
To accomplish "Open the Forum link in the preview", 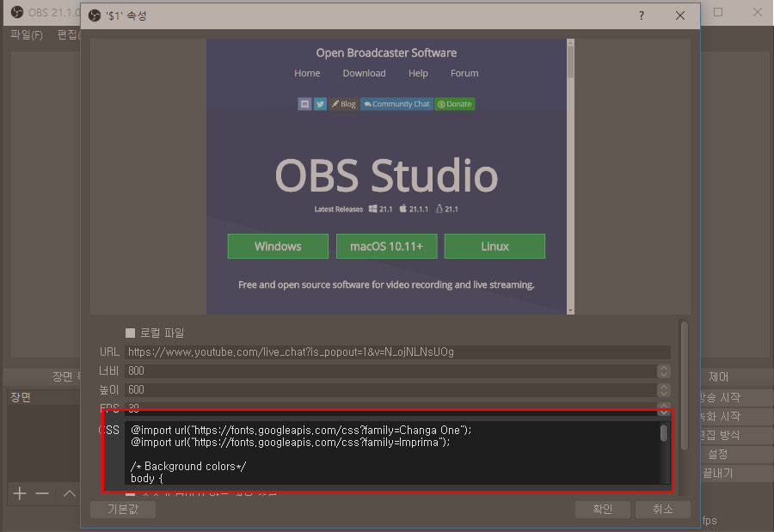I will [464, 73].
